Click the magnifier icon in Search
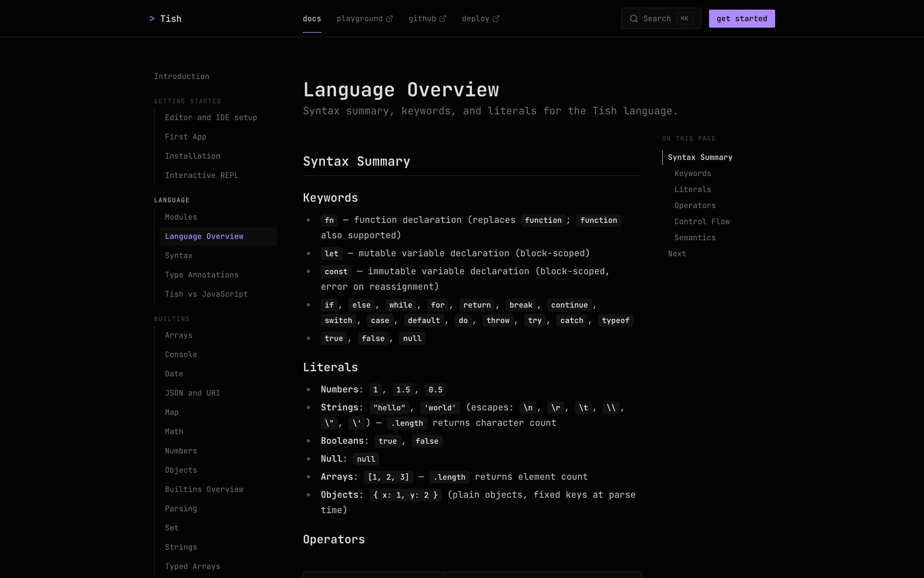924x578 pixels. click(x=634, y=19)
